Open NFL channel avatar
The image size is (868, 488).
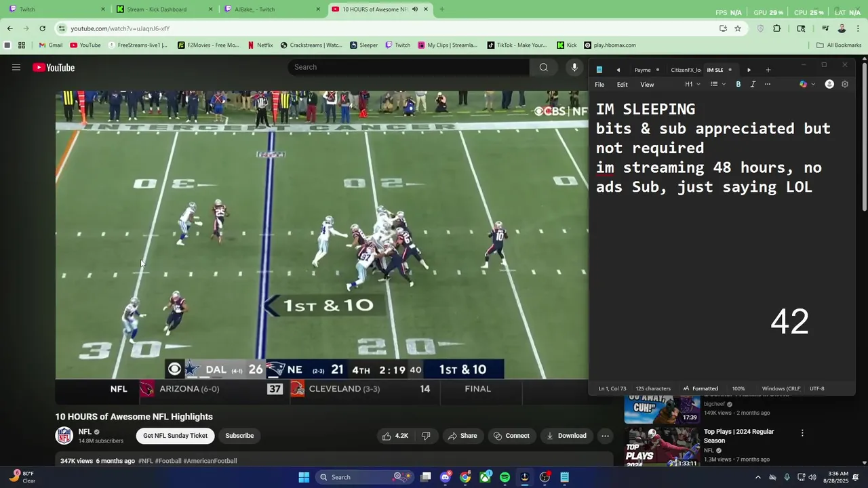pyautogui.click(x=64, y=436)
